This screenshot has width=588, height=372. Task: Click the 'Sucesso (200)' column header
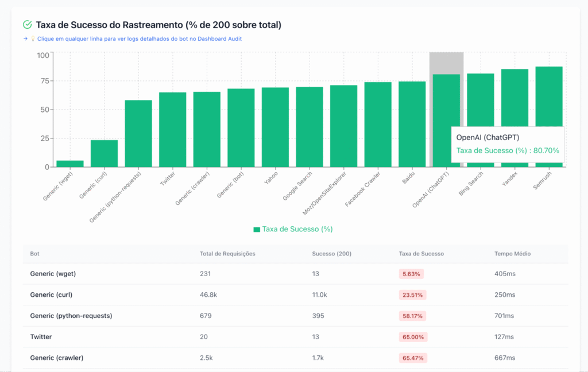[331, 254]
